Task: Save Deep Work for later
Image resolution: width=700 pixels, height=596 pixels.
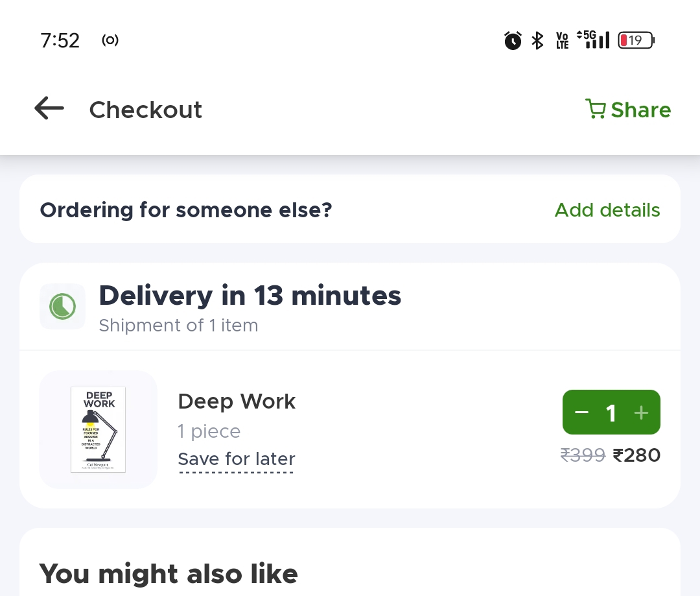Action: pos(237,459)
